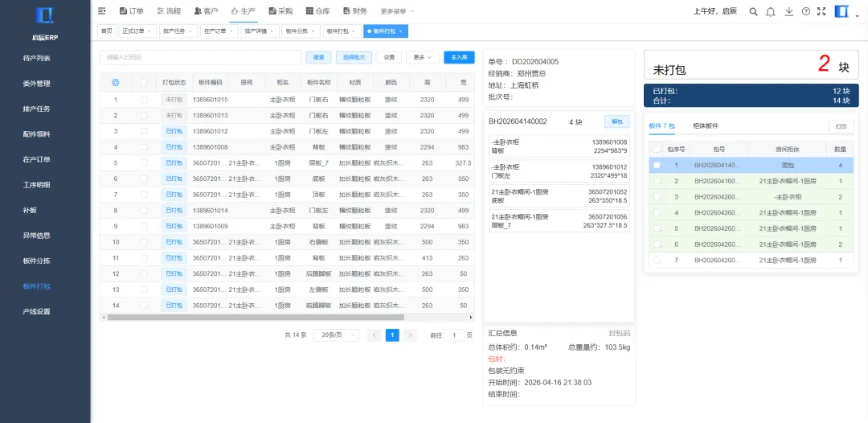
Task: Open the search magnifier icon in header
Action: 753,11
